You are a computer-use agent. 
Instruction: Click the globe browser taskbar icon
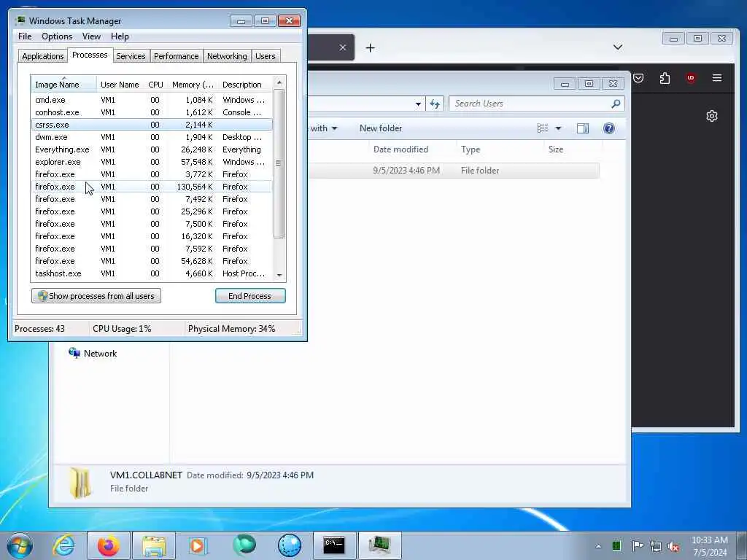click(289, 545)
